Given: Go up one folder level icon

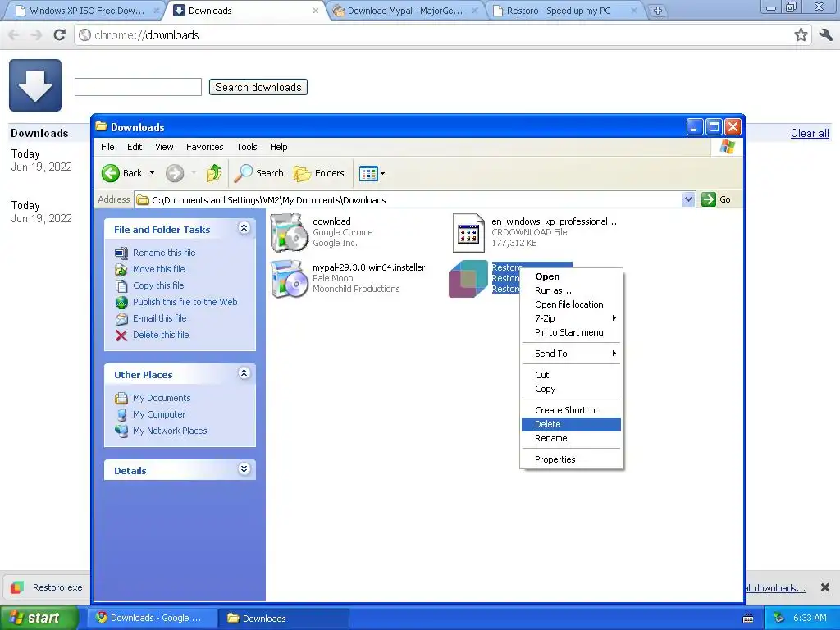Looking at the screenshot, I should pyautogui.click(x=214, y=173).
